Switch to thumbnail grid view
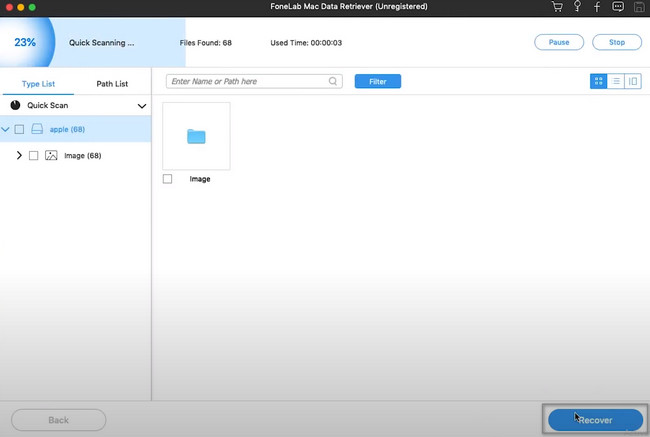 click(x=598, y=81)
